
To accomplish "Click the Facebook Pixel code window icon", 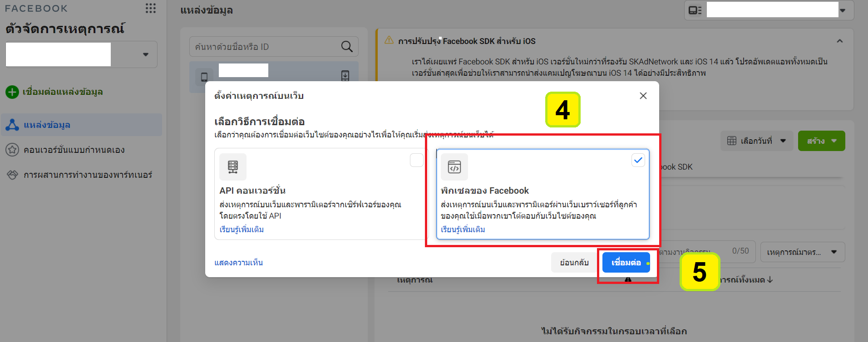I will click(x=454, y=167).
